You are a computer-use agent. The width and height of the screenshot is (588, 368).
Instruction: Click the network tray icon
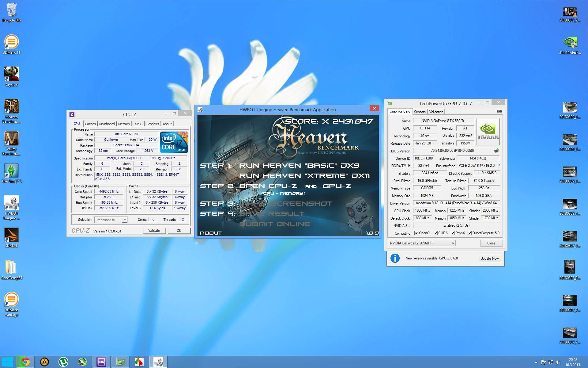[x=551, y=362]
